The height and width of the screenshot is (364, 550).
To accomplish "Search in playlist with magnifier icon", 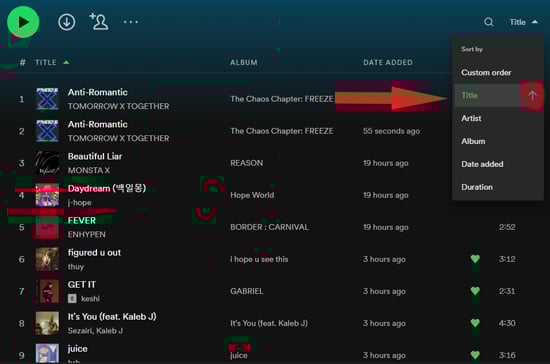I will pos(489,22).
